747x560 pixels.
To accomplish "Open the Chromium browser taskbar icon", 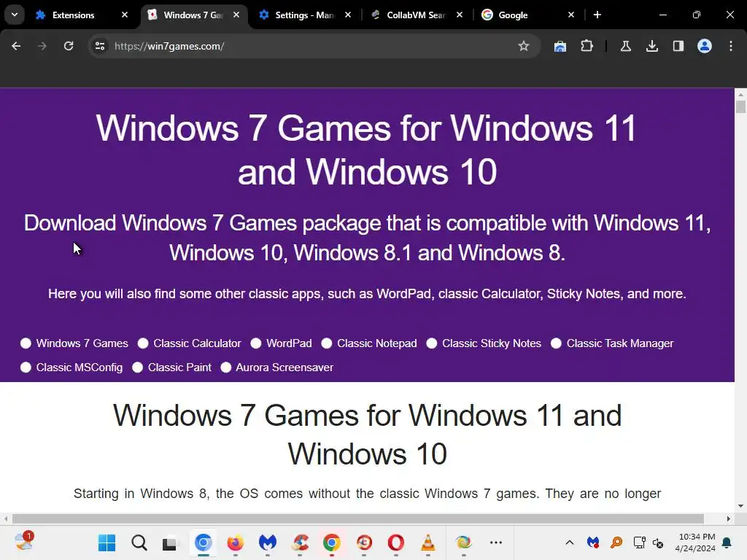I will pyautogui.click(x=204, y=542).
